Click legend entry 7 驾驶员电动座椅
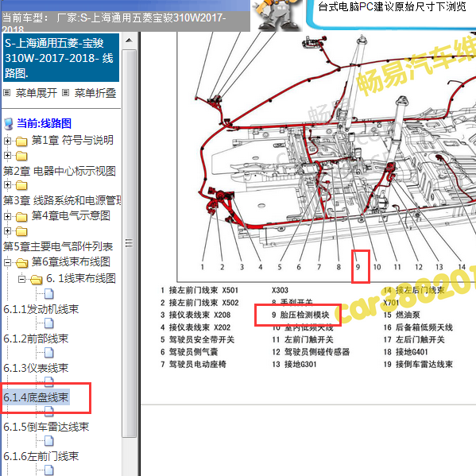476x476 pixels. [193, 364]
